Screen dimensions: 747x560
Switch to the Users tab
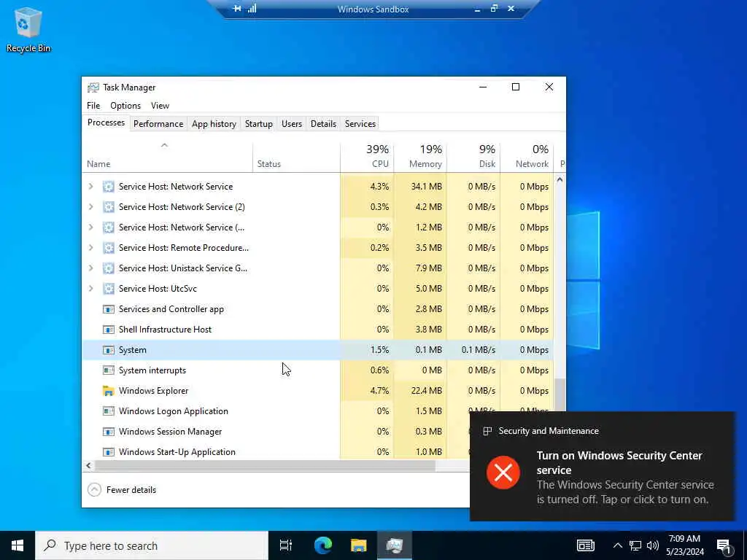click(x=292, y=124)
